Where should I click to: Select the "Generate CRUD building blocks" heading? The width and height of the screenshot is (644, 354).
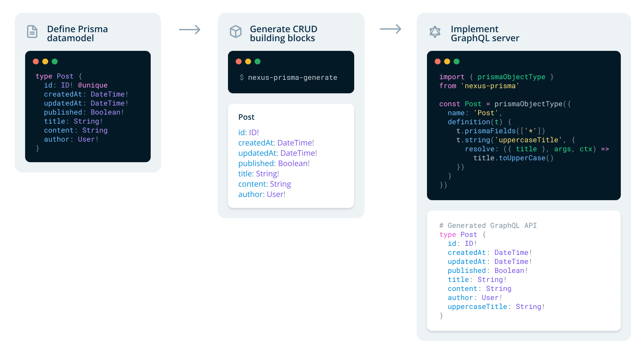(x=284, y=33)
